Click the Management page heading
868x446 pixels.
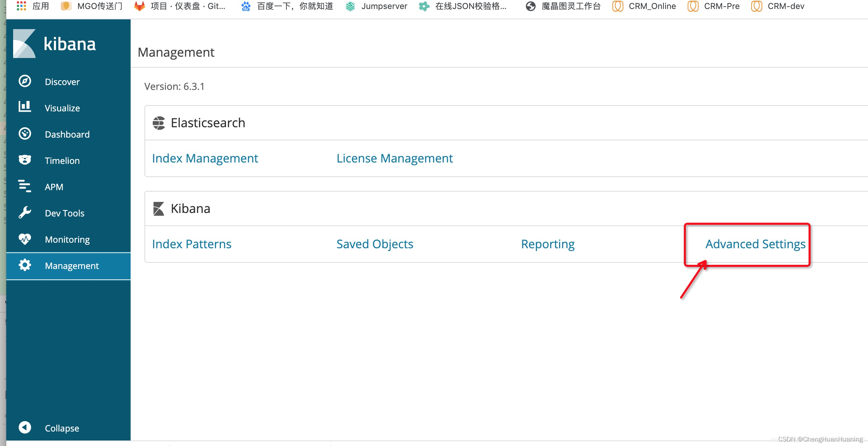coord(176,52)
